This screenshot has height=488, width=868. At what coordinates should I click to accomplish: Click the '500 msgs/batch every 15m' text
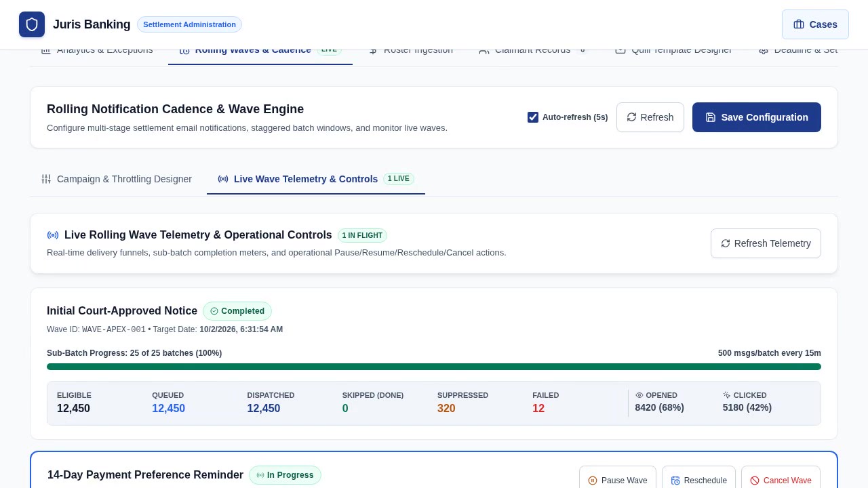(x=770, y=353)
